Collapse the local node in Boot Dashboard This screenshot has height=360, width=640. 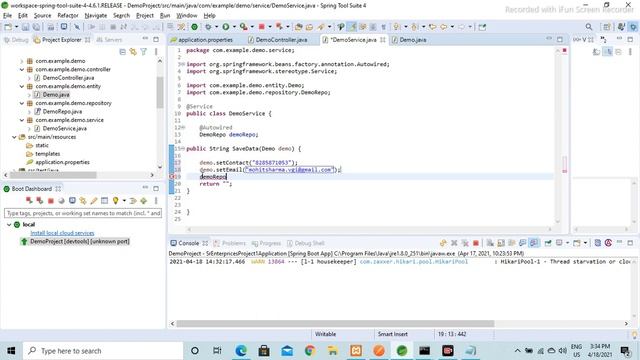point(9,224)
